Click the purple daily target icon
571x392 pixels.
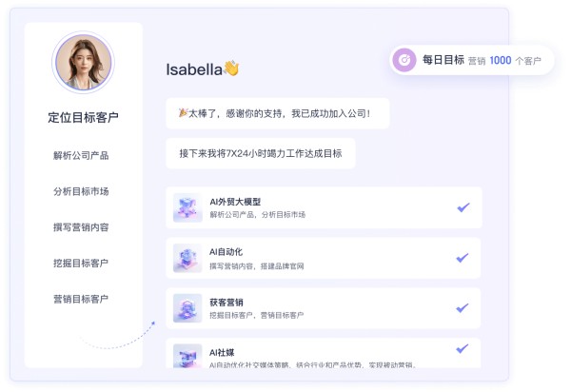click(x=404, y=60)
